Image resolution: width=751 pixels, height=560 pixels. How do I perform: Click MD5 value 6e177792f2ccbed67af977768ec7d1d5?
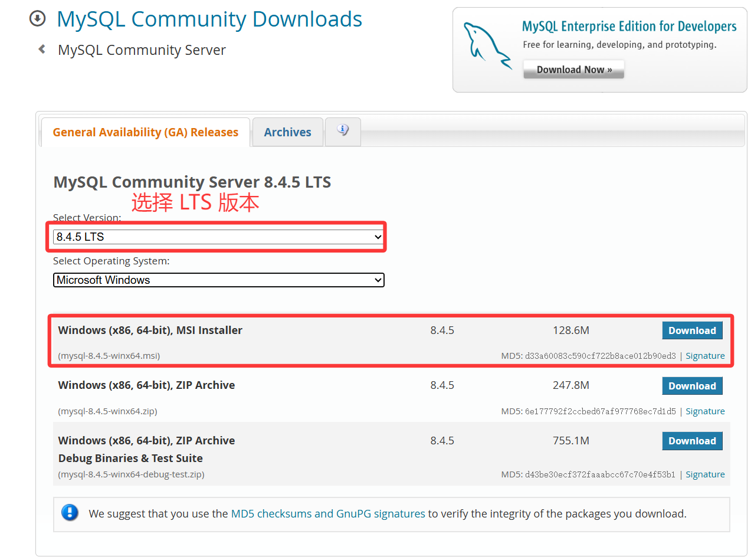point(601,411)
